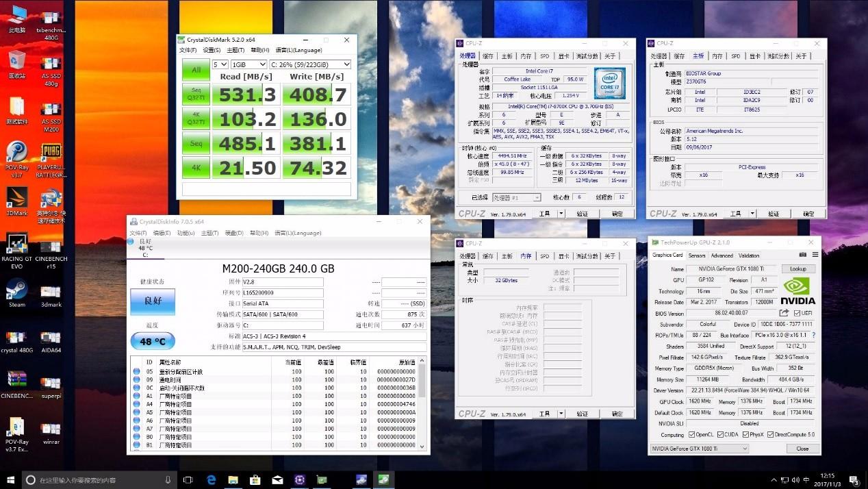Click the Cortana search box on taskbar

coord(99,480)
